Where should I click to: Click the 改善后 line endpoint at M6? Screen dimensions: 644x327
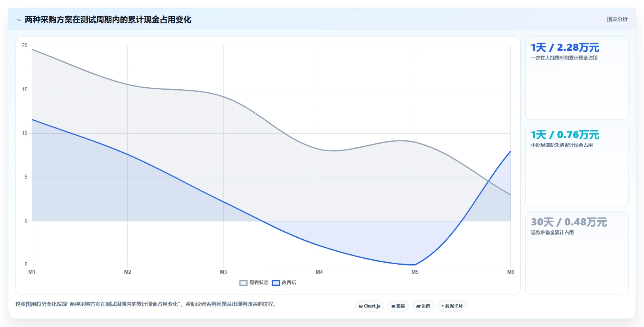click(x=510, y=151)
